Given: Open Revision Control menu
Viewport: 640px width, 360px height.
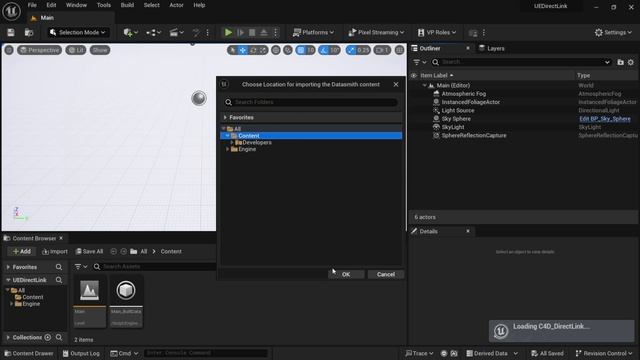Looking at the screenshot, I should click(x=604, y=353).
